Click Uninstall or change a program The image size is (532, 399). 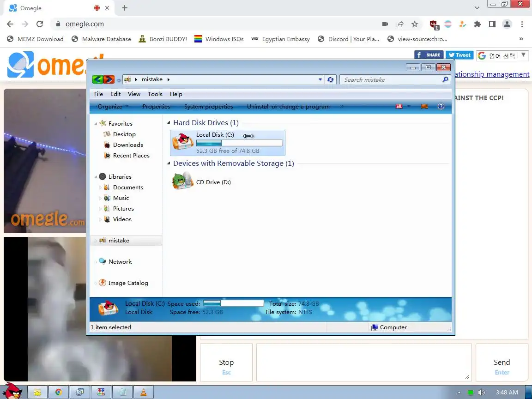pos(288,107)
